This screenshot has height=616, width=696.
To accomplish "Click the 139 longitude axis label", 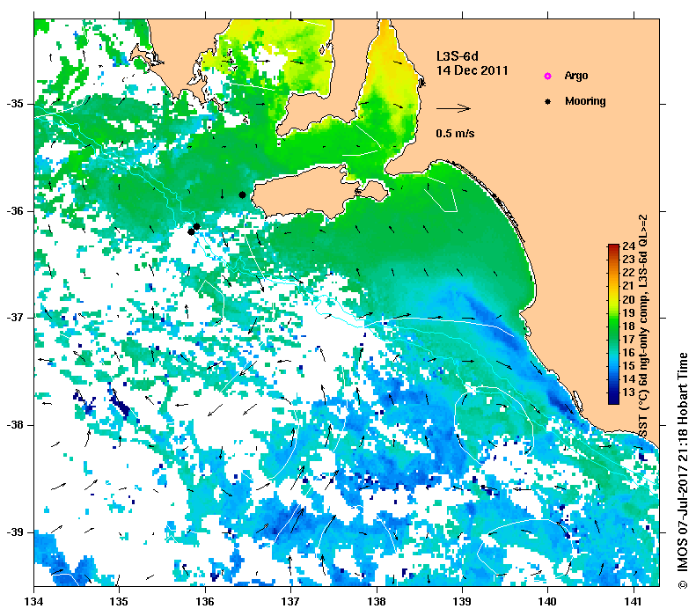I will click(x=463, y=602).
